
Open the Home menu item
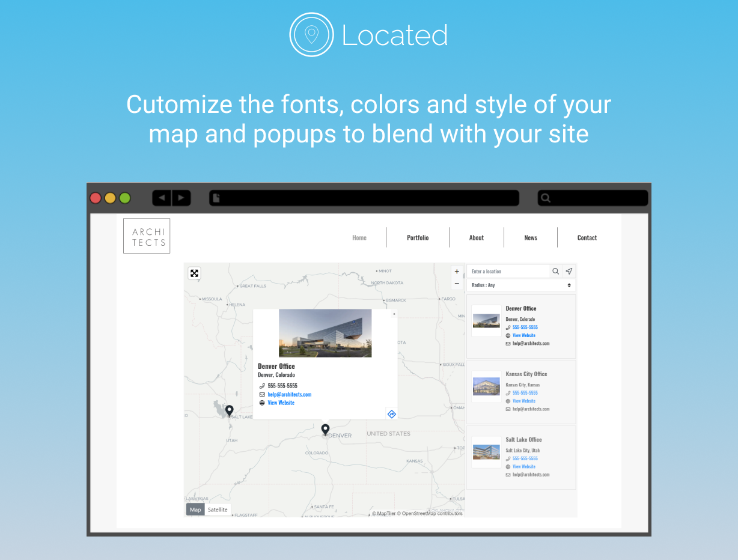tap(359, 238)
